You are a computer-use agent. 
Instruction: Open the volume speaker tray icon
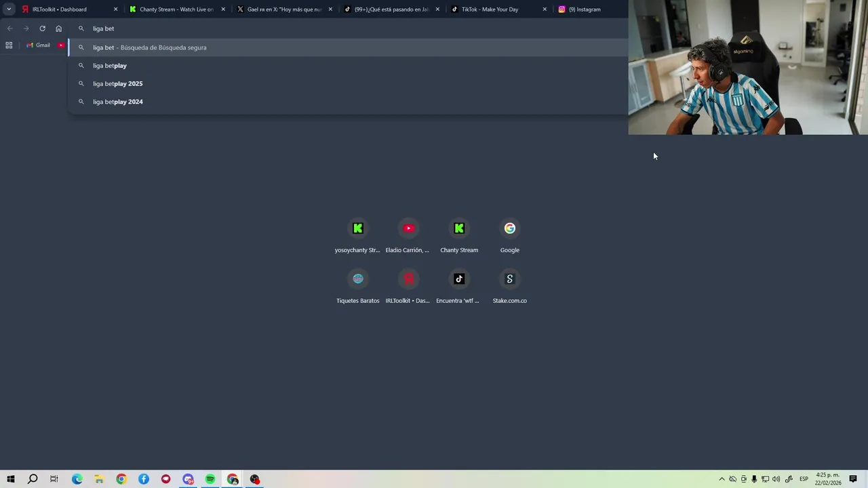coord(776,479)
